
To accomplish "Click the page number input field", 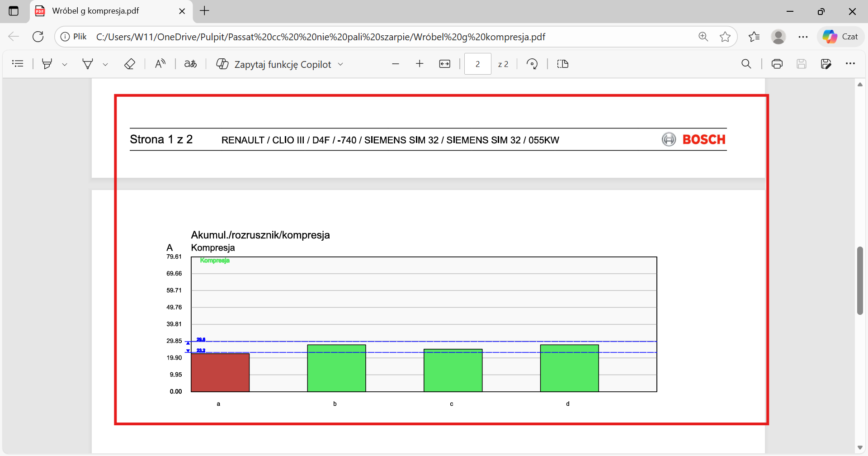I will pos(477,64).
